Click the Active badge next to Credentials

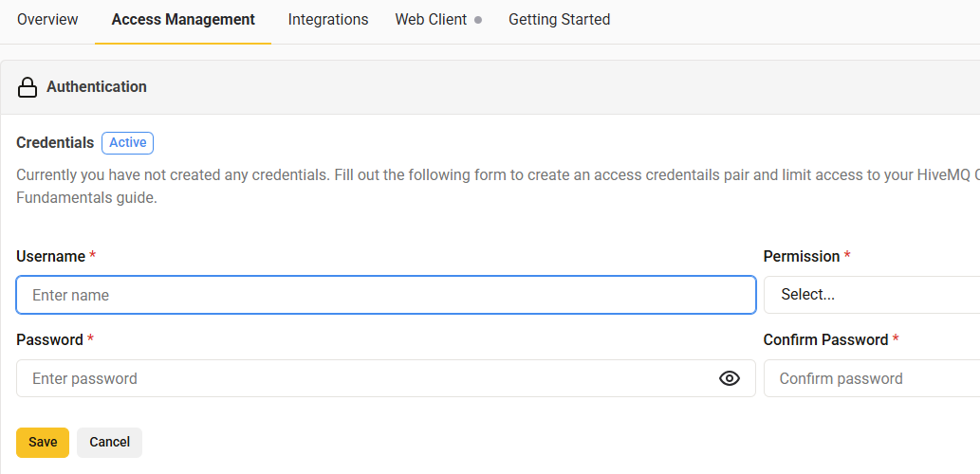tap(127, 143)
